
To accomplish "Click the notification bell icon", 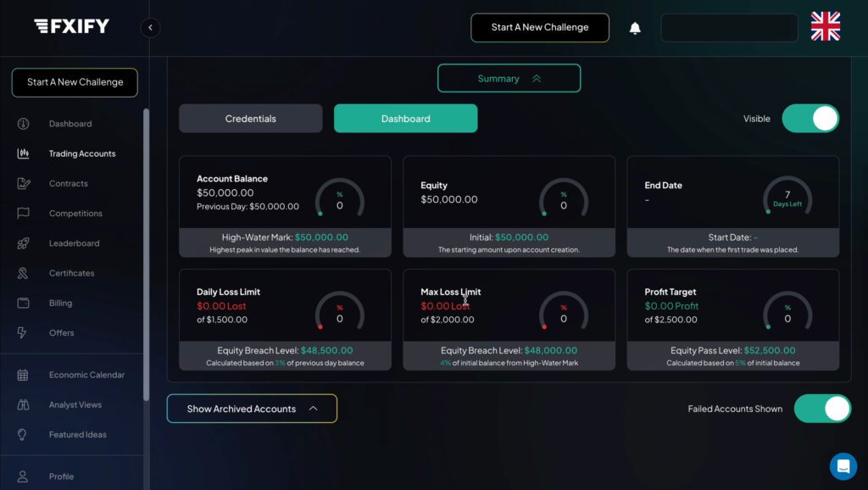I will click(635, 28).
